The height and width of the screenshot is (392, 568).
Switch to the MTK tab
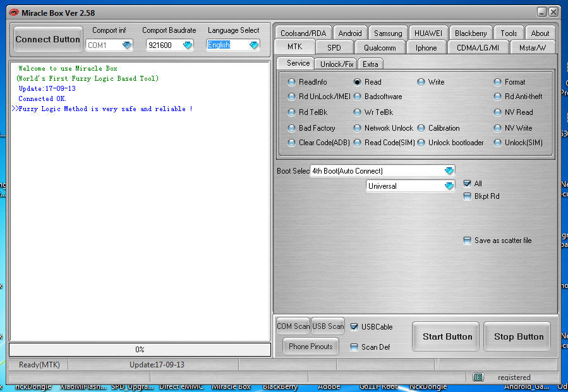(x=294, y=47)
